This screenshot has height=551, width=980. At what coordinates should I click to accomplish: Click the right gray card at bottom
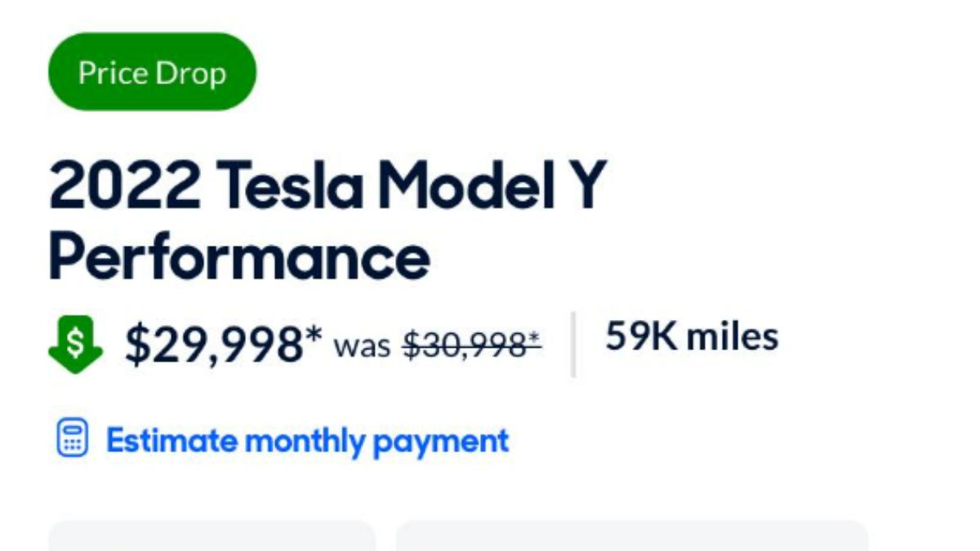tap(631, 536)
